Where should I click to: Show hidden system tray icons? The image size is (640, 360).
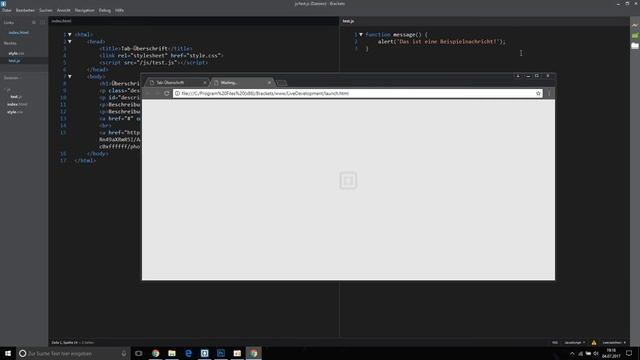(x=572, y=353)
